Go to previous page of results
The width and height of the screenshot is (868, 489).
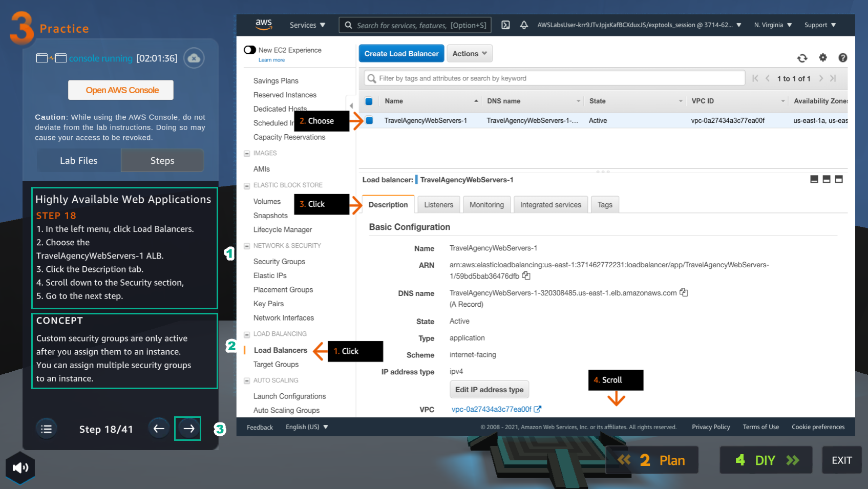768,78
